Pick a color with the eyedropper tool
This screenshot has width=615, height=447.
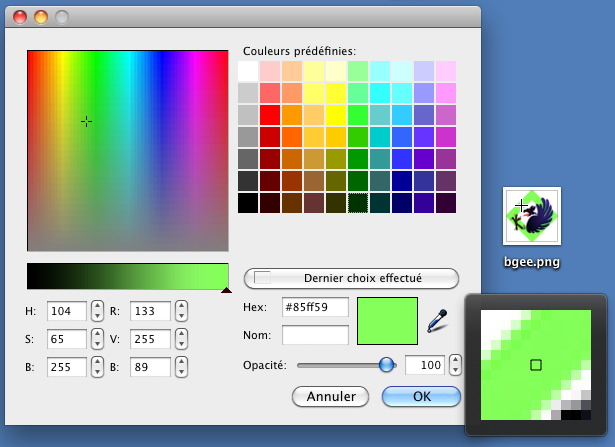coord(437,321)
